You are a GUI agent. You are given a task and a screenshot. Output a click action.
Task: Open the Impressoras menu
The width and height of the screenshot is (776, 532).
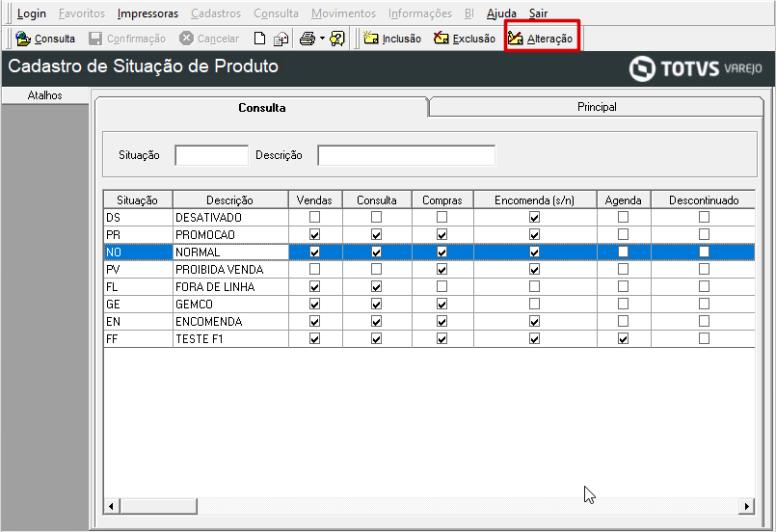147,13
